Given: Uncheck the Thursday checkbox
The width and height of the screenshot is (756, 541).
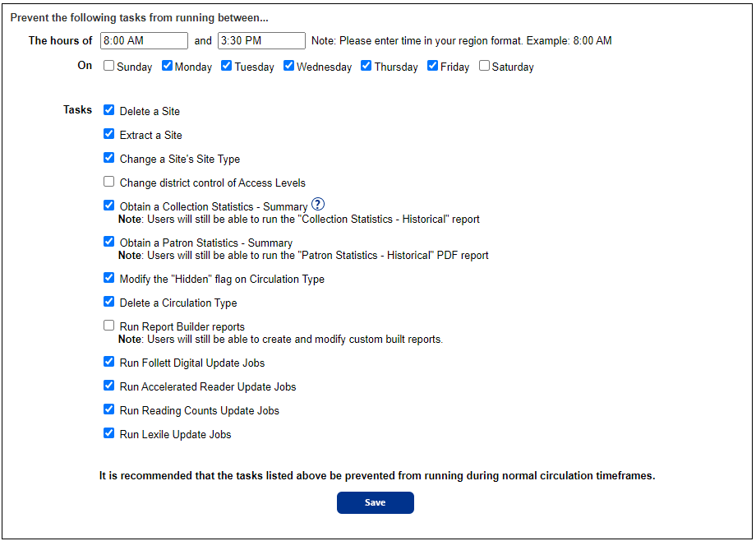Looking at the screenshot, I should click(366, 64).
